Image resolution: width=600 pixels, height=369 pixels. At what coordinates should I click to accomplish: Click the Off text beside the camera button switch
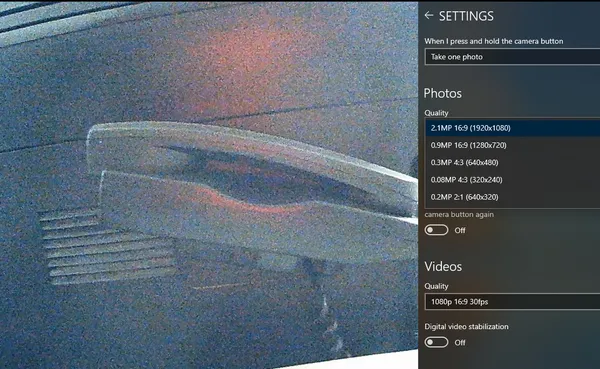460,230
